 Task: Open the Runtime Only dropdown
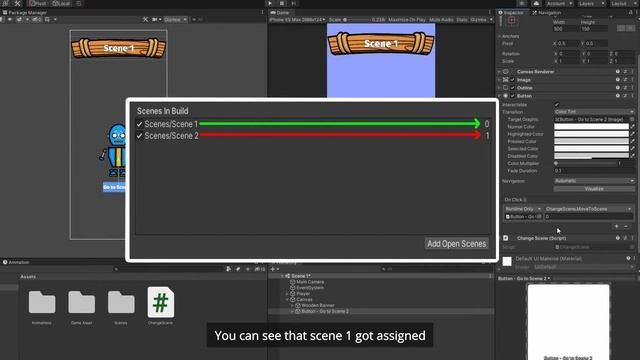pyautogui.click(x=523, y=209)
